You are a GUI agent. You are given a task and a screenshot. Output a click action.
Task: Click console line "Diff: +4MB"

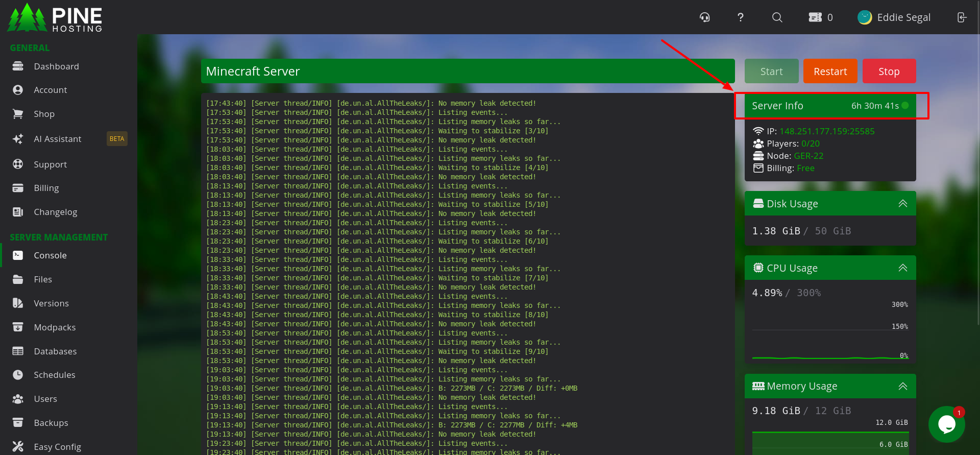coord(556,425)
